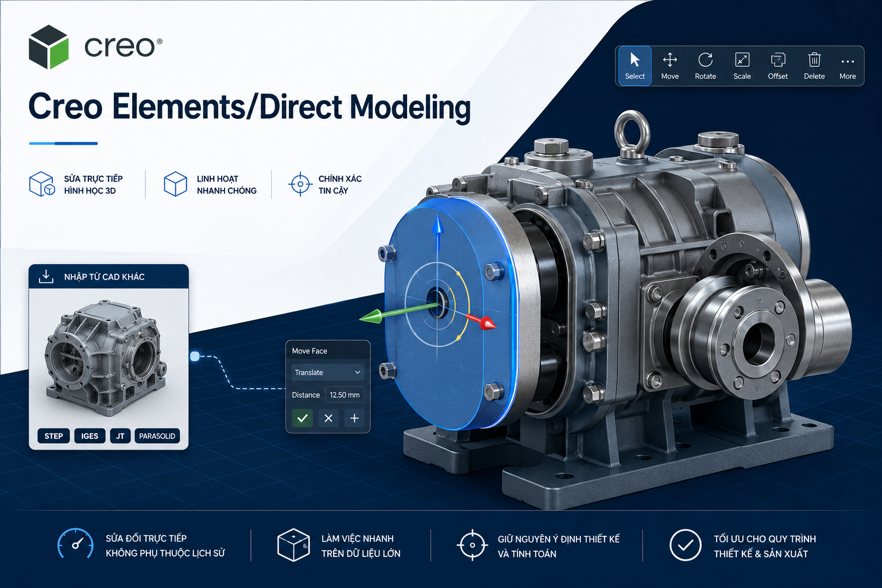The image size is (882, 588).
Task: Click the Move Face panel title
Action: [x=310, y=351]
